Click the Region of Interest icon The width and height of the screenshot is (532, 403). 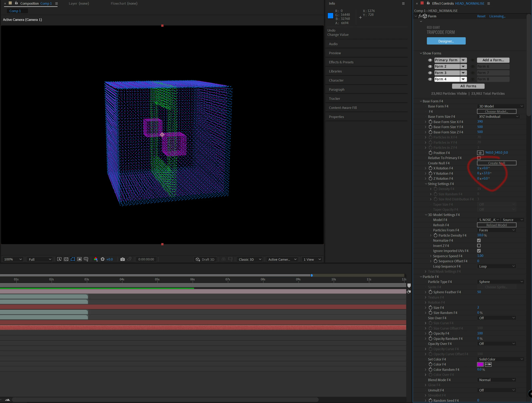click(x=79, y=259)
